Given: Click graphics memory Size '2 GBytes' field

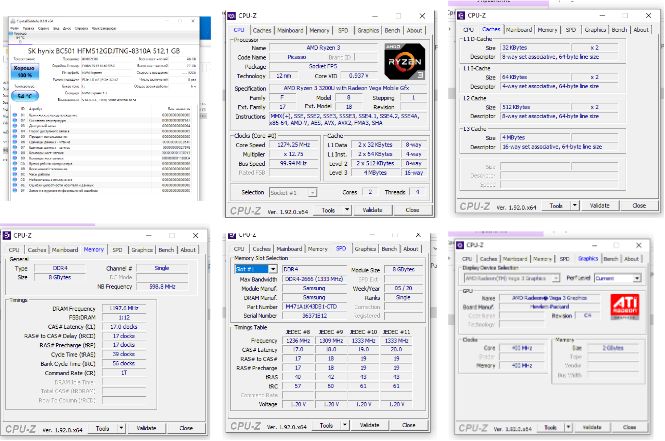Looking at the screenshot, I should pos(613,348).
